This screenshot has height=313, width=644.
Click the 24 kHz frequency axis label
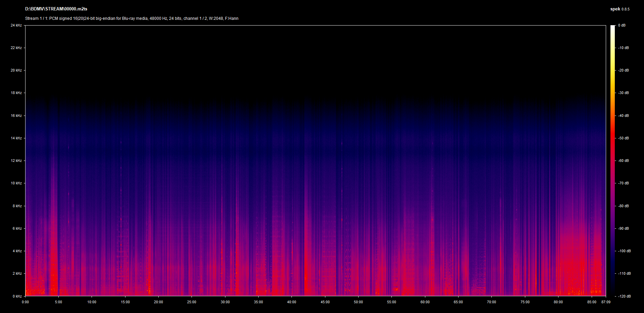tap(16, 26)
